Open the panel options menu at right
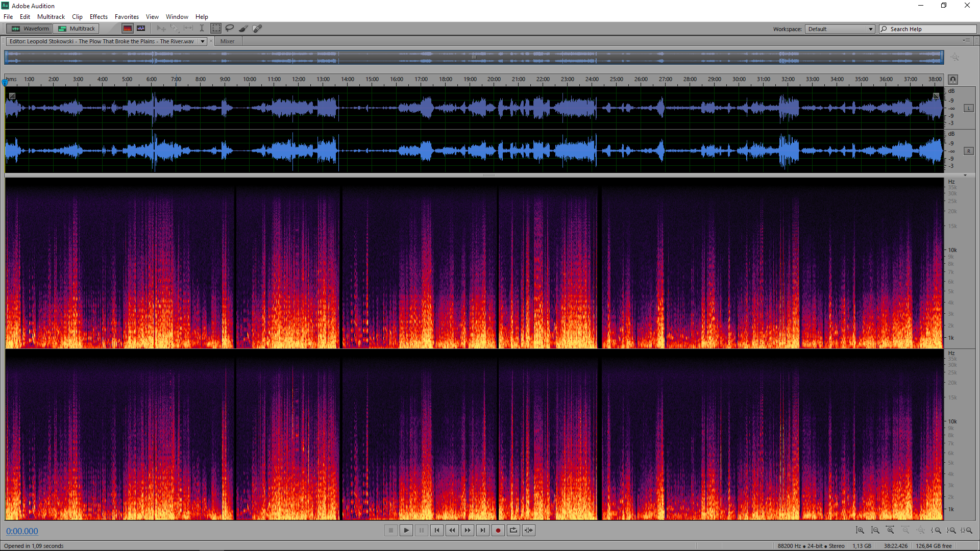980x551 pixels. pyautogui.click(x=966, y=41)
